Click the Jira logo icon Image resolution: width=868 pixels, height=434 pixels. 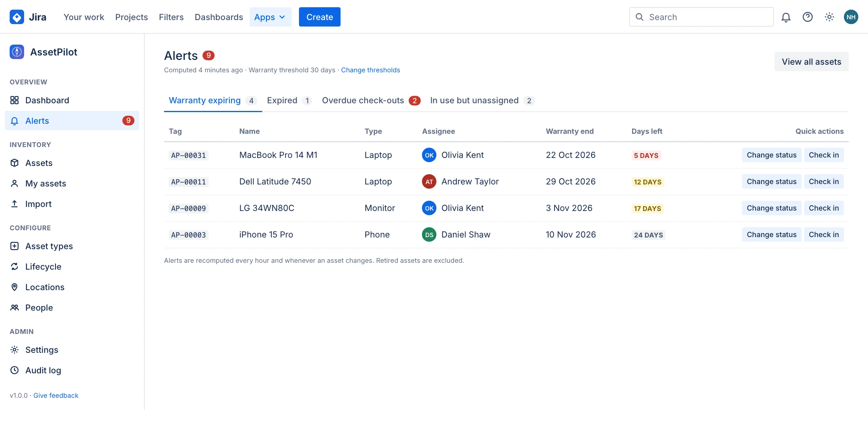[x=17, y=17]
